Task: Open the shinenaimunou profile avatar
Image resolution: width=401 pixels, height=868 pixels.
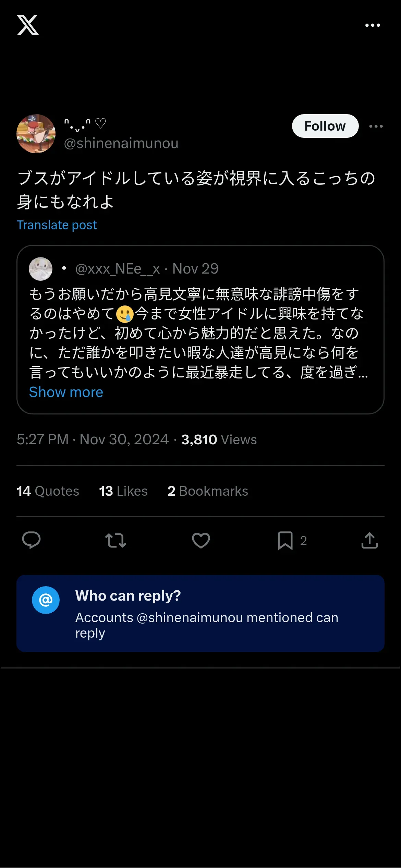Action: pos(36,134)
